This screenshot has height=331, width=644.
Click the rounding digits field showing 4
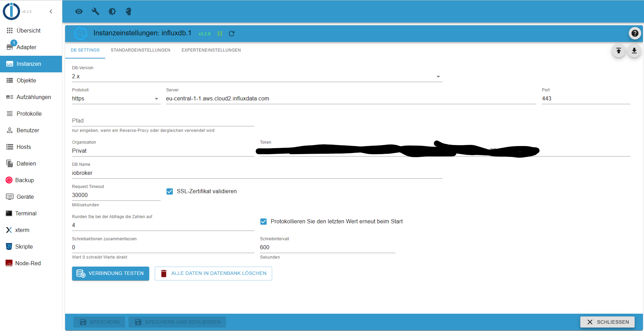click(x=163, y=225)
